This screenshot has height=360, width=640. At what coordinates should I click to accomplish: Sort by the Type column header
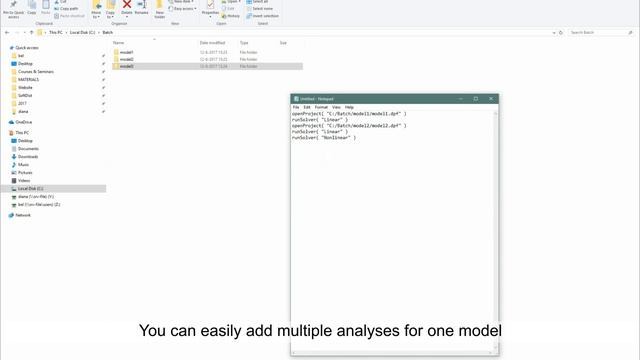(x=244, y=43)
